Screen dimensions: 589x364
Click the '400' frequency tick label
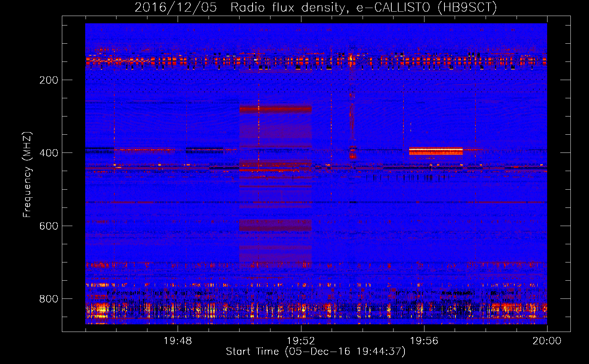pos(49,153)
